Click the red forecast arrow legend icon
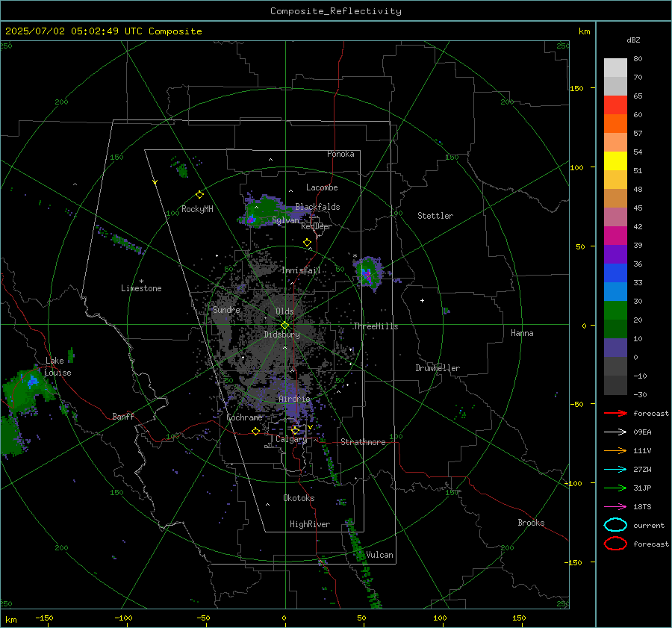 615,413
